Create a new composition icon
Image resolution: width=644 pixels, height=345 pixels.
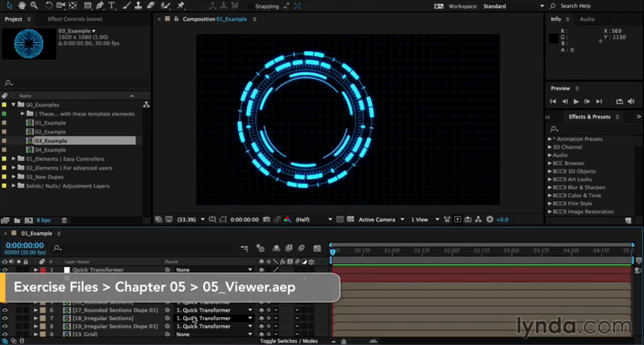(x=29, y=220)
